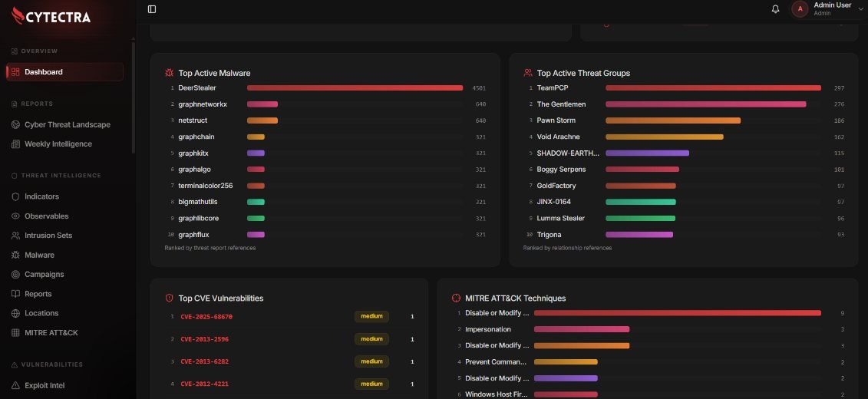The image size is (868, 399).
Task: Open CVE-2013-2596 entry
Action: tap(205, 339)
